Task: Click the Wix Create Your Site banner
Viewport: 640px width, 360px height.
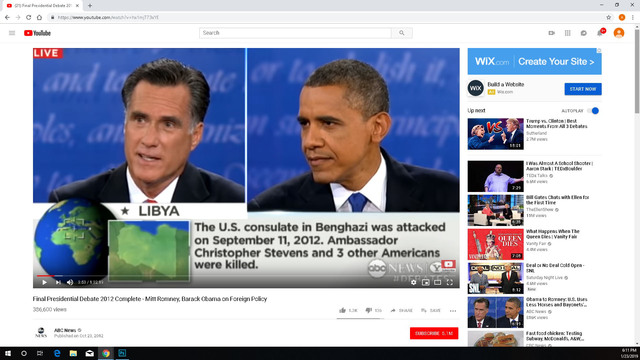Action: (x=534, y=62)
